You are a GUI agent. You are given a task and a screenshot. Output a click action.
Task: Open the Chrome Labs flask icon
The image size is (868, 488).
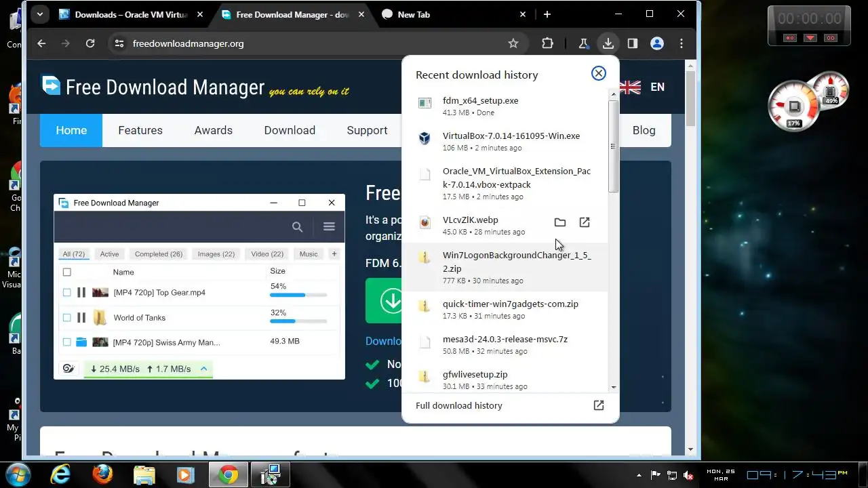583,43
